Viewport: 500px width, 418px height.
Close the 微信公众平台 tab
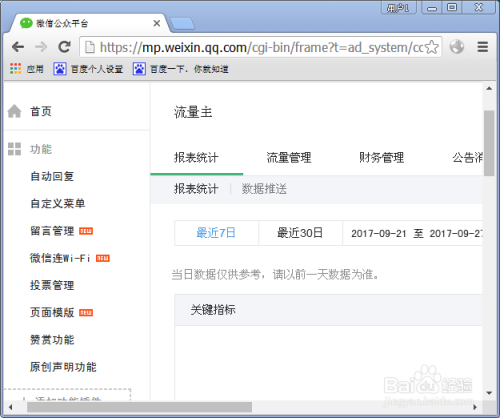[x=157, y=23]
